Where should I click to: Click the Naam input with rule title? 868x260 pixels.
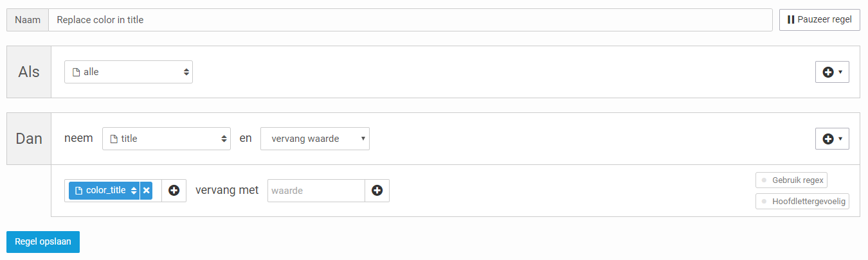coord(410,20)
